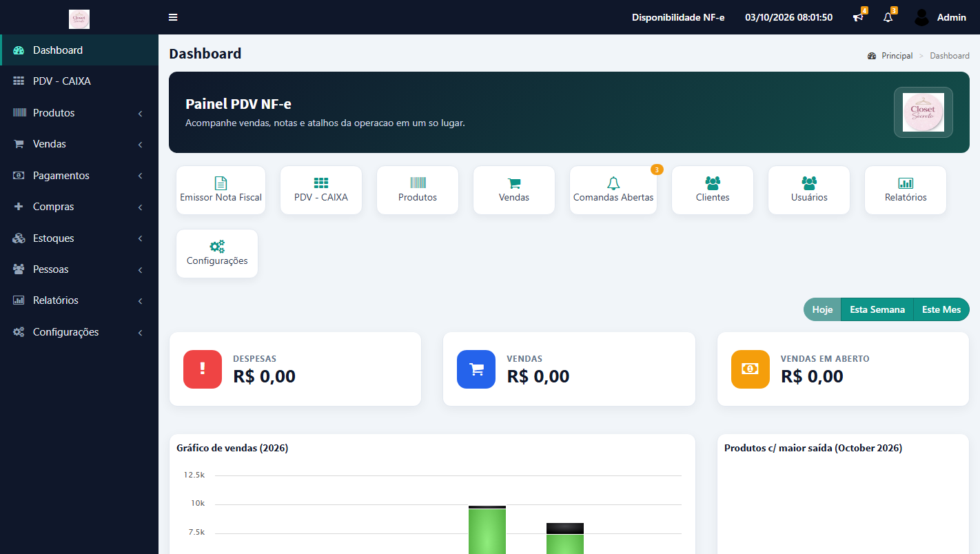Expand the Relatórios sidebar submenu
This screenshot has width=980, height=554.
pos(79,300)
